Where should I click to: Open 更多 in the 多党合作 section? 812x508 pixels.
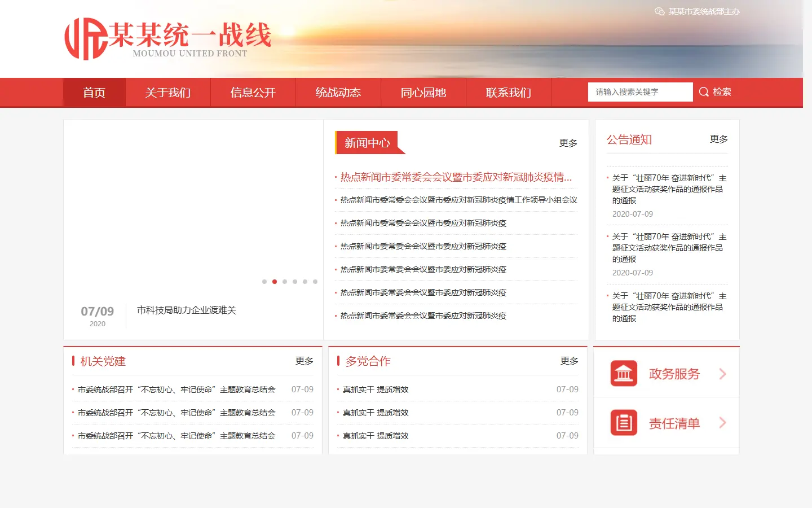(x=570, y=361)
